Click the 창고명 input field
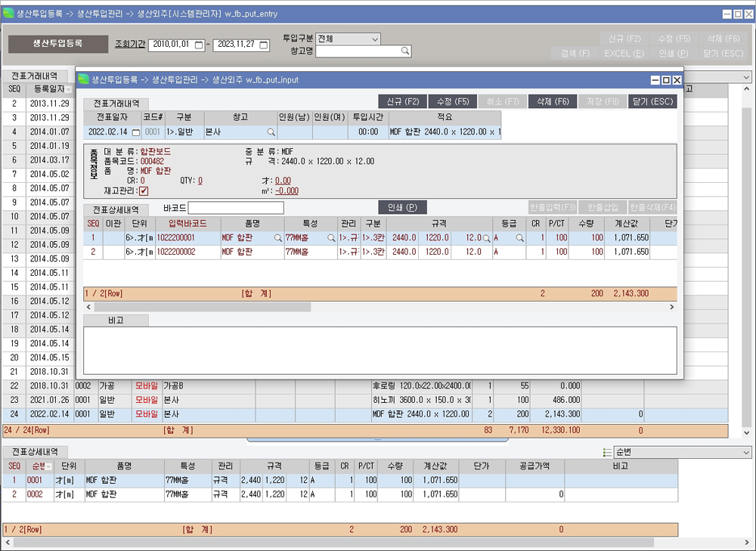756x551 pixels. pos(358,51)
